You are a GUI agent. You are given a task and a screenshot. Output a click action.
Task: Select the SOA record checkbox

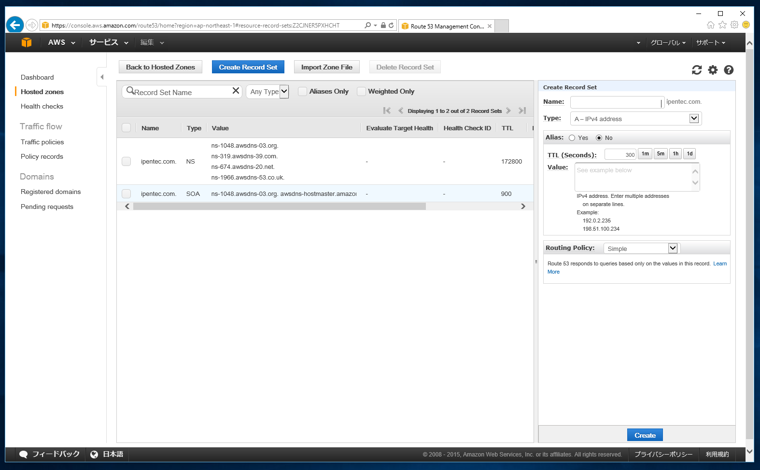pos(126,194)
